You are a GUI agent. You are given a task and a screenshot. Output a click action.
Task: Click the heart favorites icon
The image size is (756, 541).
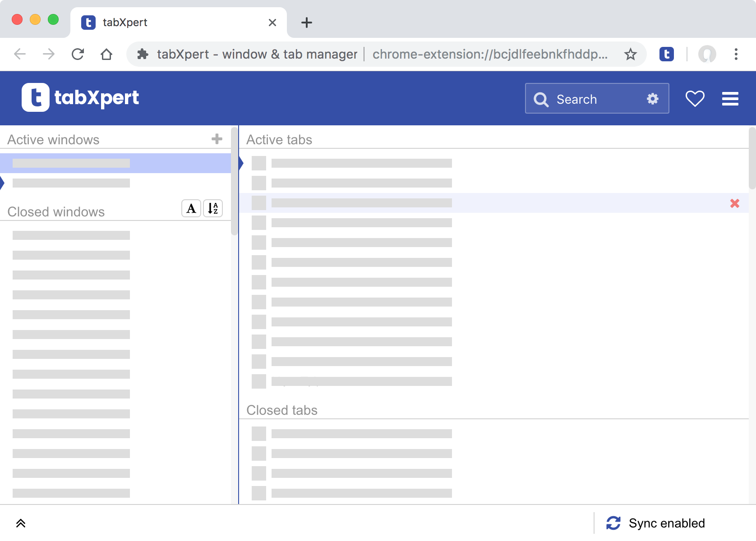click(695, 99)
